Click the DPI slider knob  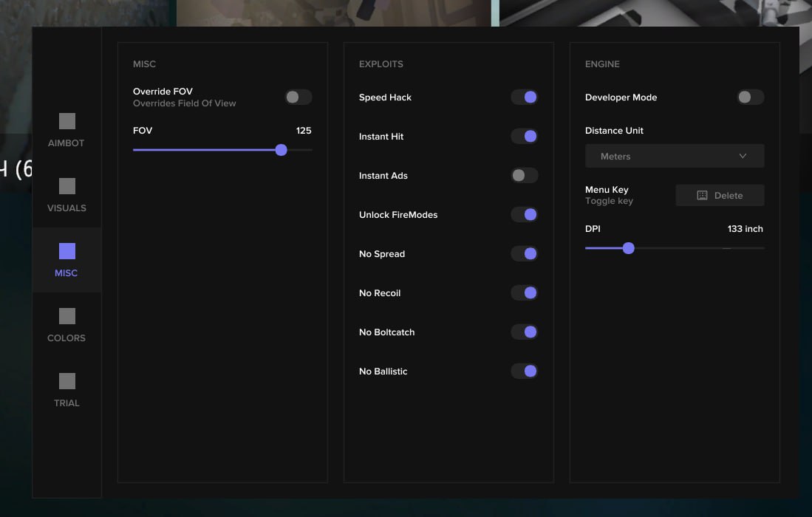point(628,248)
